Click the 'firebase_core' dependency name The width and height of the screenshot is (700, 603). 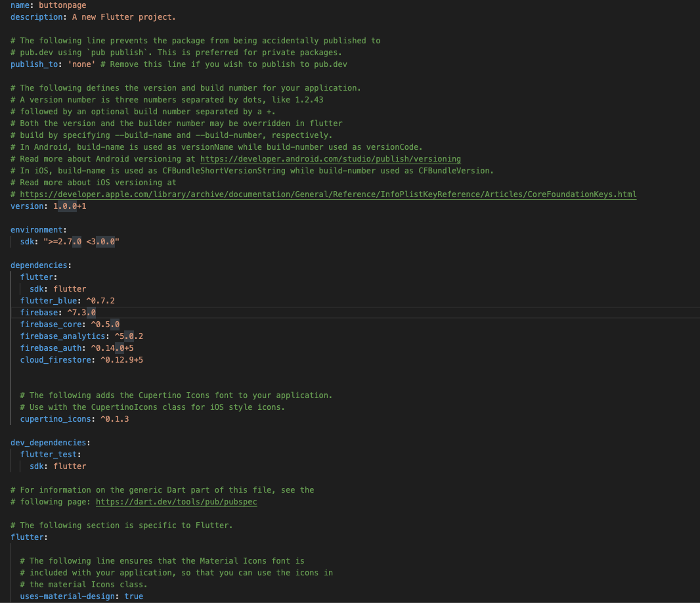point(51,324)
